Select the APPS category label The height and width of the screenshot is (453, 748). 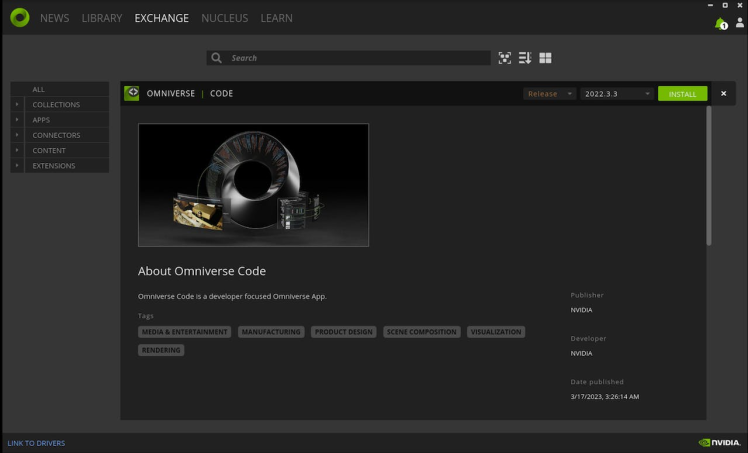tap(41, 120)
